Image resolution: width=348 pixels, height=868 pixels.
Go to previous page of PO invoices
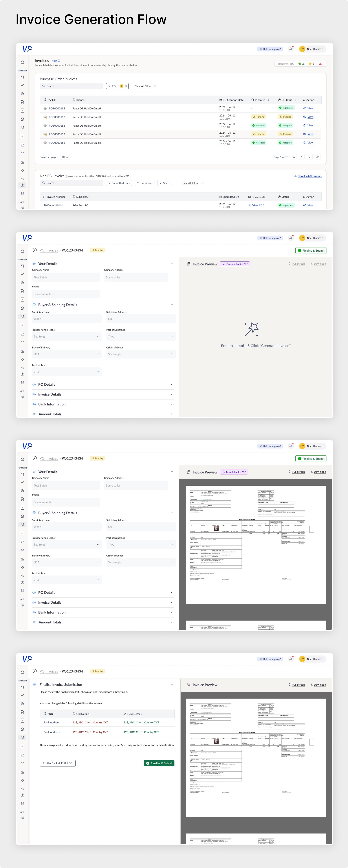pos(301,157)
